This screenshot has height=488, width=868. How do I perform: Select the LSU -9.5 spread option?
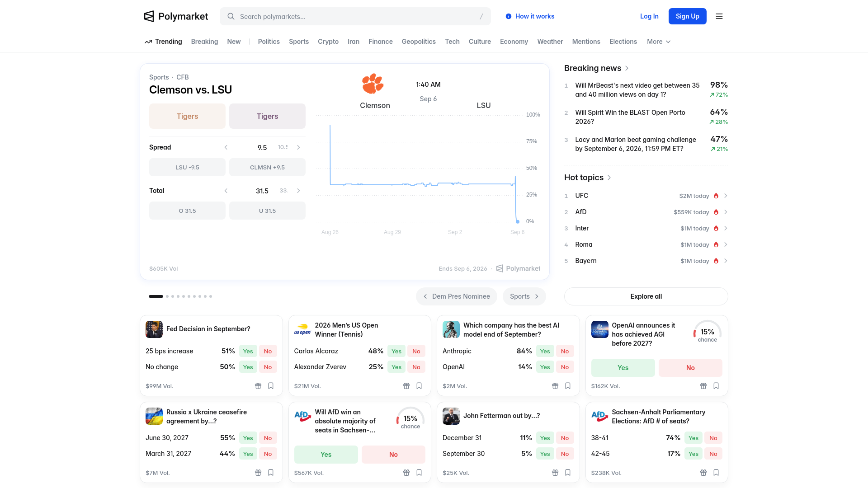point(187,167)
